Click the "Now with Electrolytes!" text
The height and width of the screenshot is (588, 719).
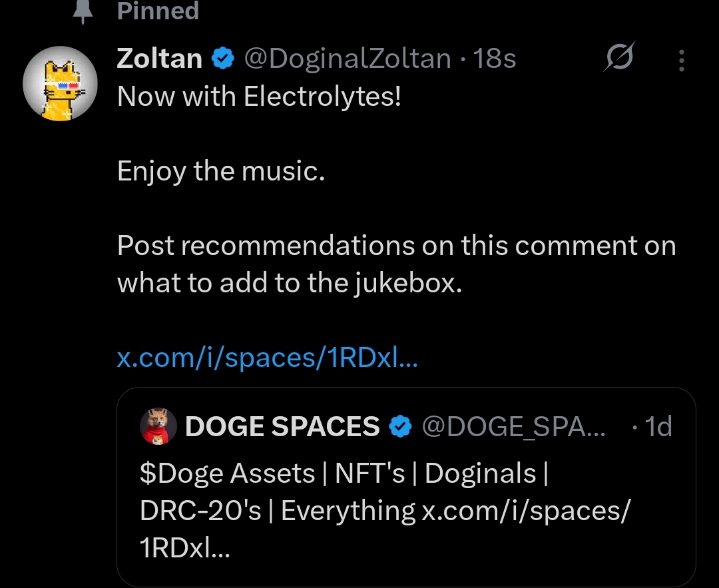pos(260,97)
